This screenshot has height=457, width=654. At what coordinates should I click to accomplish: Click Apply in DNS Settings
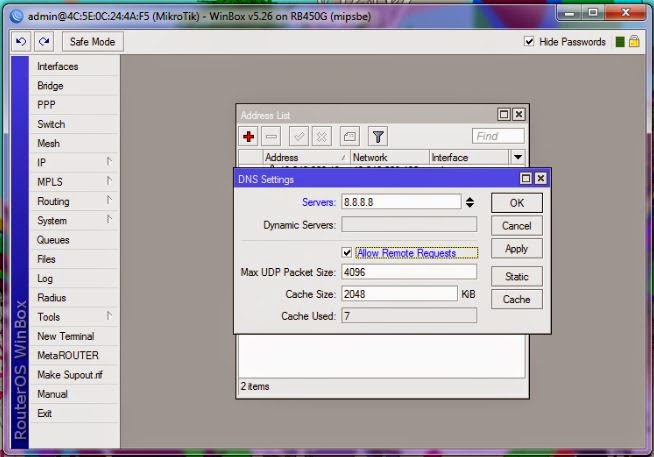coord(517,249)
